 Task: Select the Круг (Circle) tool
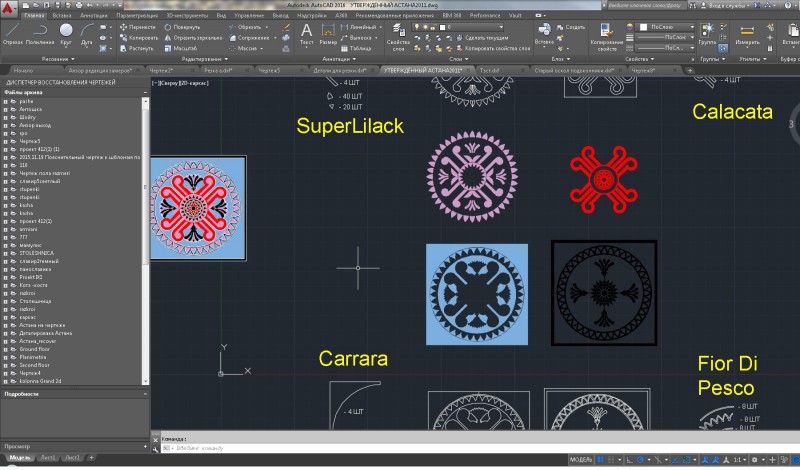click(66, 35)
